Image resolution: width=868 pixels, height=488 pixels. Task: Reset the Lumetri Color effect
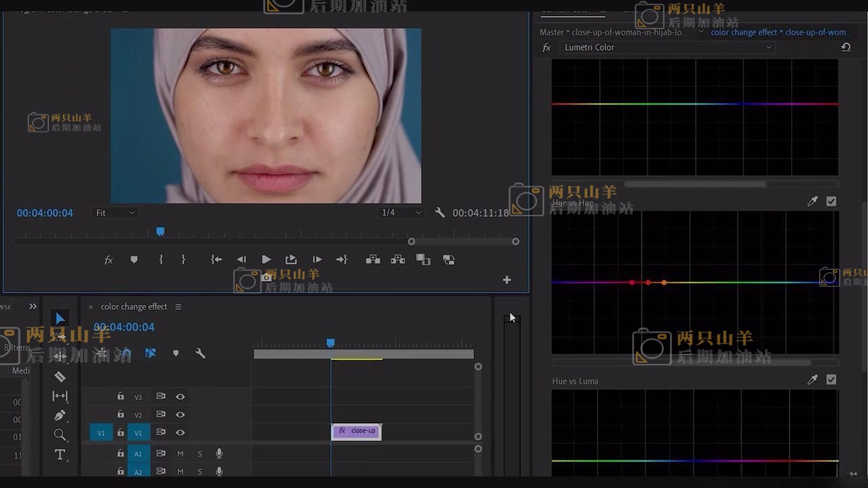click(x=846, y=47)
